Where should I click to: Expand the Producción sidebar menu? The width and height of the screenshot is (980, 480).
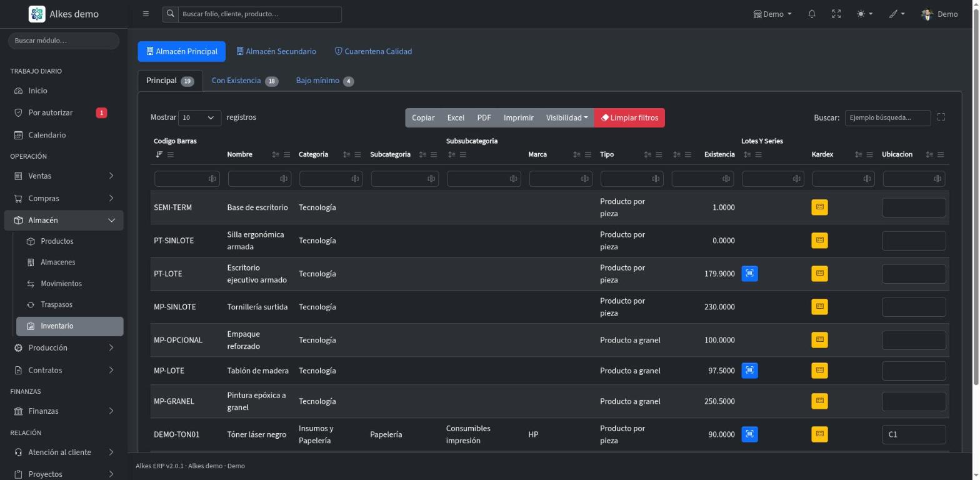(64, 347)
